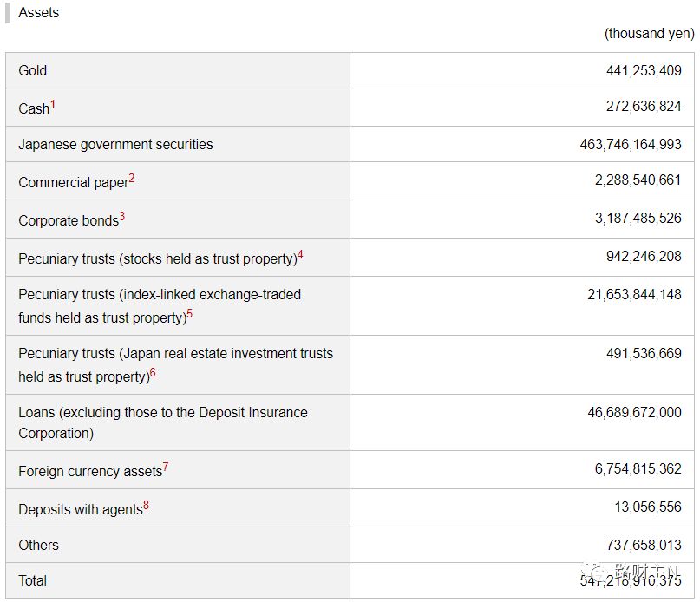
Task: Click the Total row label
Action: 33,580
